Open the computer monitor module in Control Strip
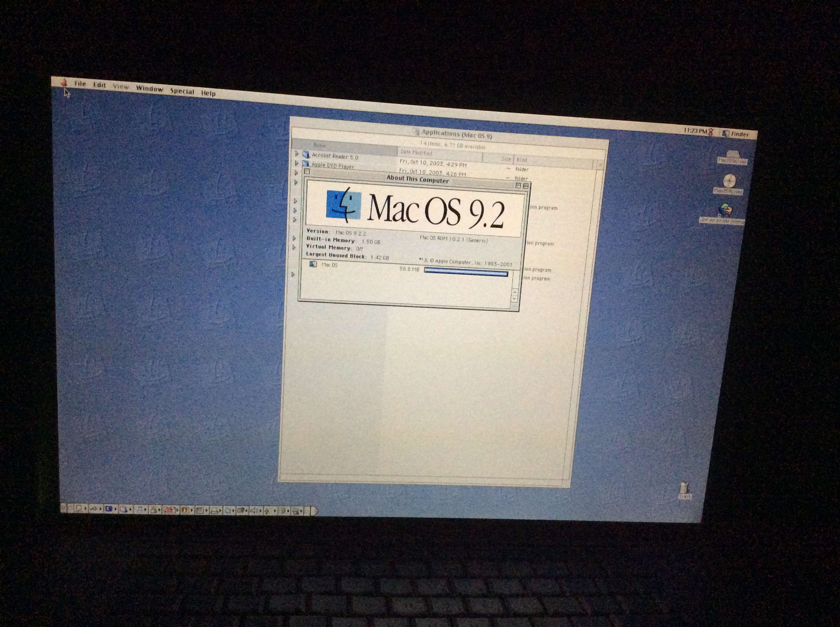The height and width of the screenshot is (627, 840). 82,508
